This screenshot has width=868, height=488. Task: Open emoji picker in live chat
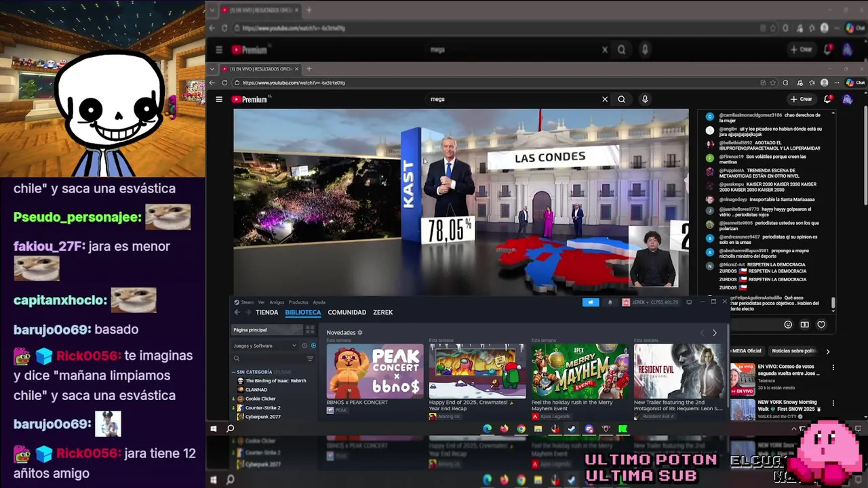pos(788,325)
